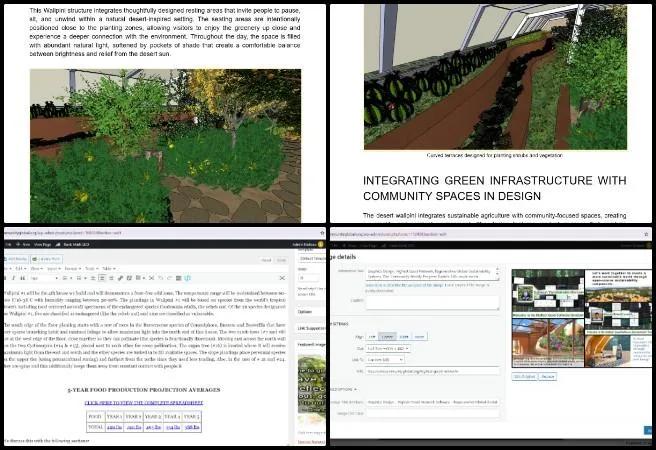Image resolution: width=656 pixels, height=450 pixels.
Task: Click the insert link chain icon
Action: (120, 278)
